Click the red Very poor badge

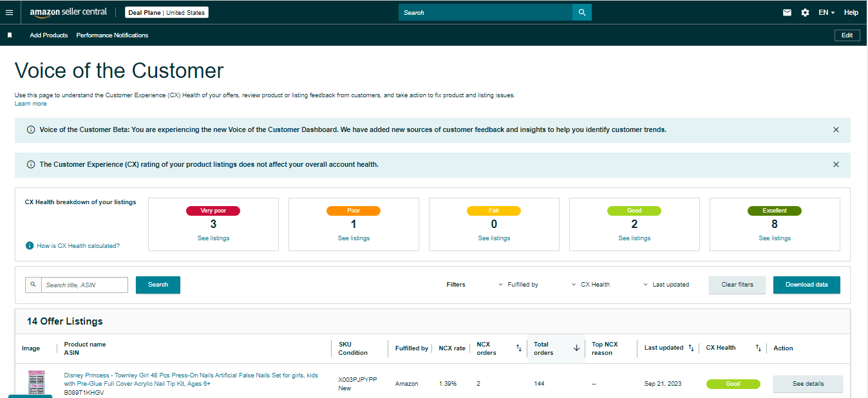(x=213, y=211)
